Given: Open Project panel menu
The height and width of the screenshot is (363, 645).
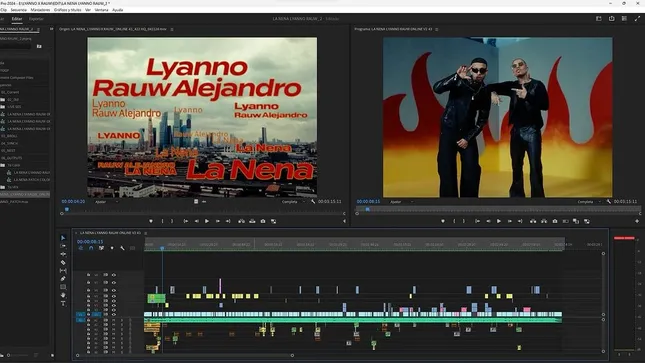Looking at the screenshot, I should (38, 29).
